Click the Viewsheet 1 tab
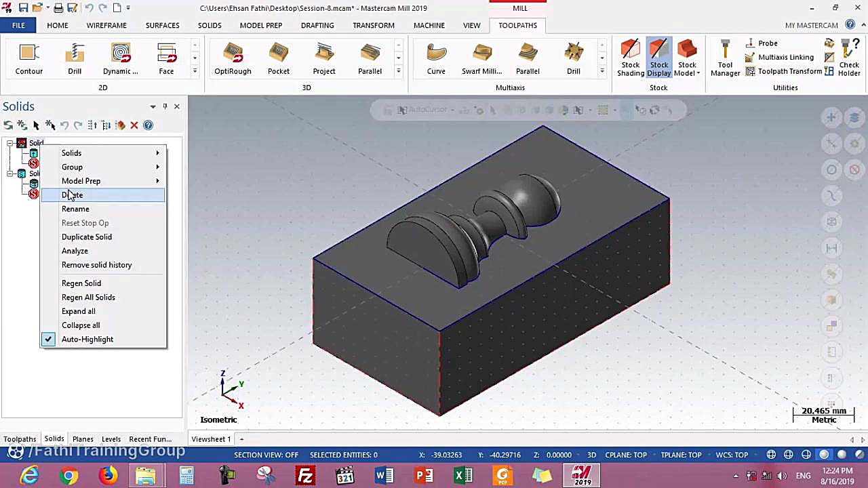868x488 pixels. 211,439
